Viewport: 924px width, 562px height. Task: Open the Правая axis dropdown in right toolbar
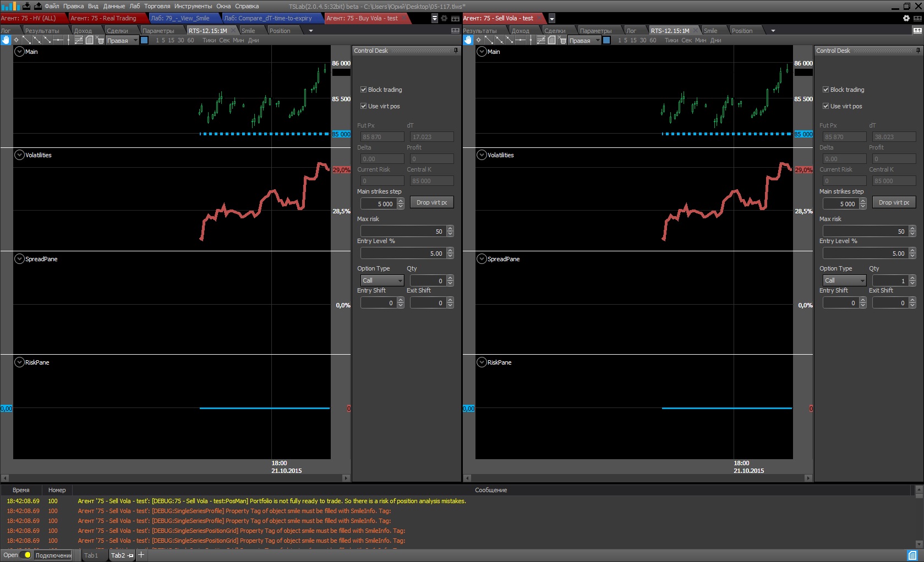pyautogui.click(x=597, y=40)
